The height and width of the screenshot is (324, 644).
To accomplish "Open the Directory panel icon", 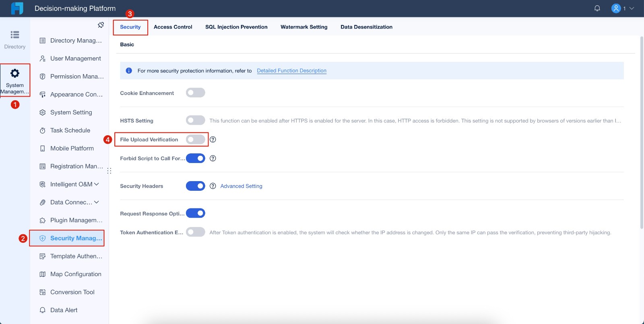I will point(15,35).
